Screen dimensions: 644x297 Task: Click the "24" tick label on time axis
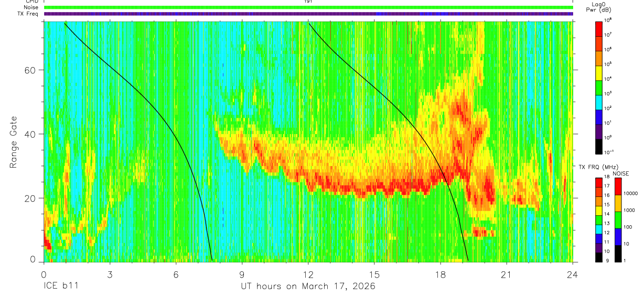coord(573,274)
